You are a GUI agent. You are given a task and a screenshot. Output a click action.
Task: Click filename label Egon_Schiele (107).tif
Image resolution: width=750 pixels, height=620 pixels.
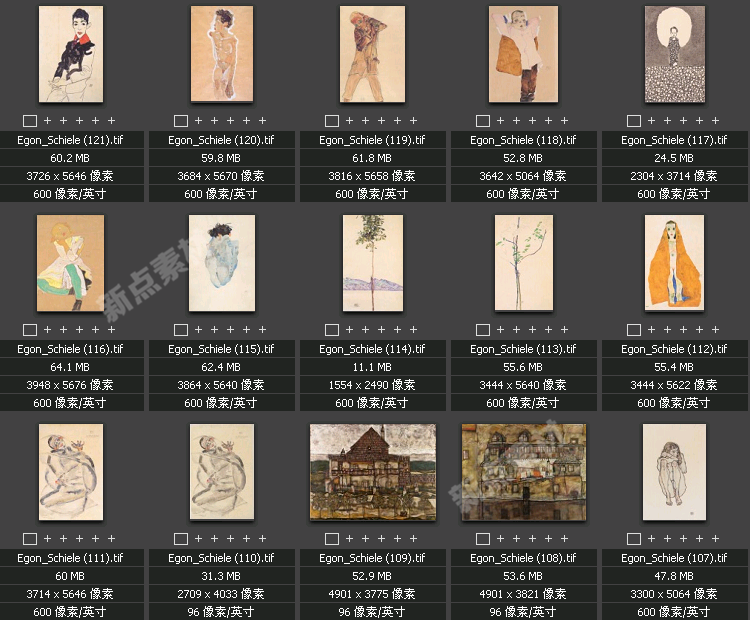674,558
